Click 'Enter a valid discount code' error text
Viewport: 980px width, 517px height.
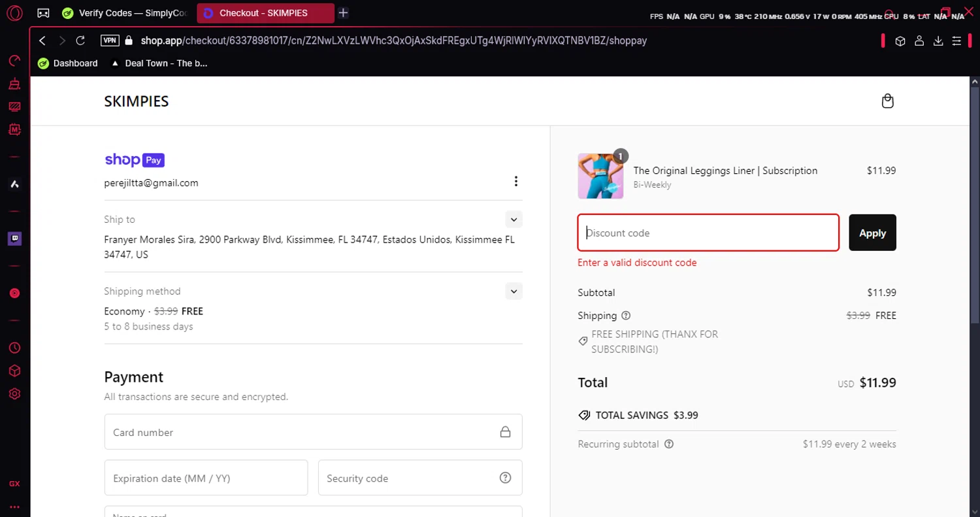637,263
